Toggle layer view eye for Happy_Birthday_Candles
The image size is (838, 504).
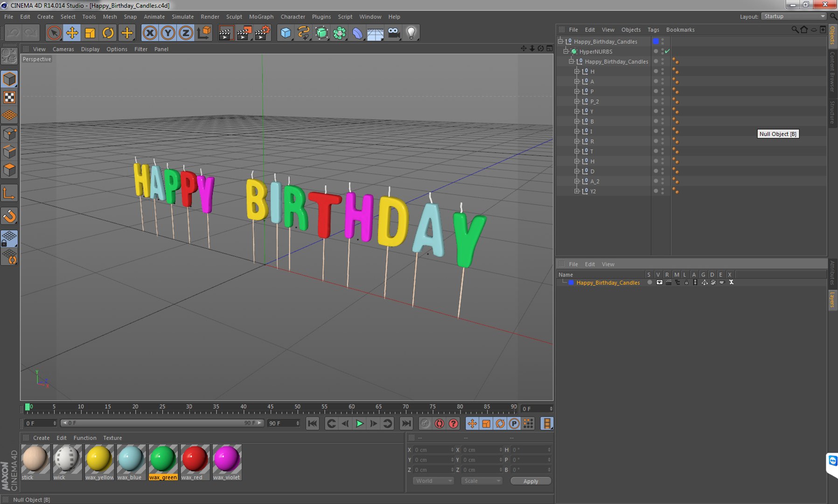click(x=659, y=282)
